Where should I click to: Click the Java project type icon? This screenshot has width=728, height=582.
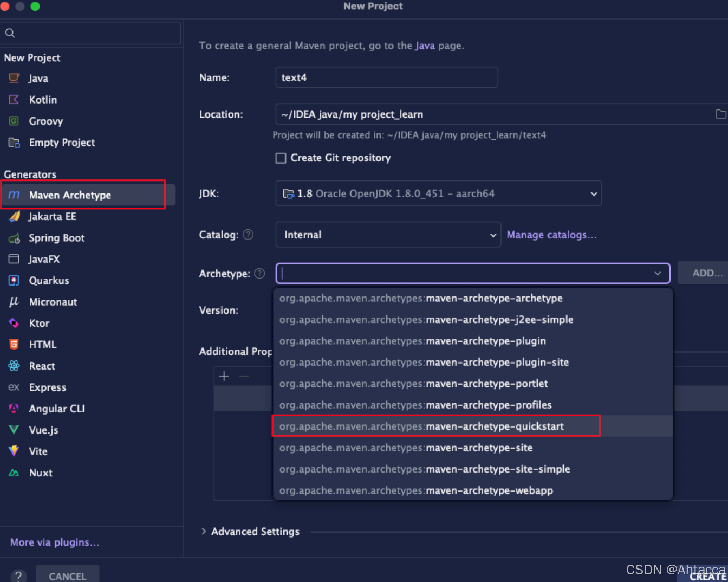point(14,78)
